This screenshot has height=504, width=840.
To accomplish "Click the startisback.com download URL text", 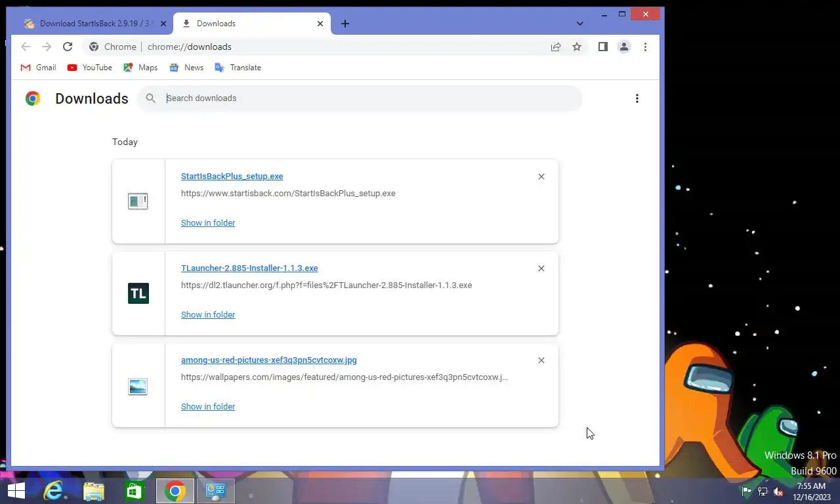I will click(x=288, y=194).
